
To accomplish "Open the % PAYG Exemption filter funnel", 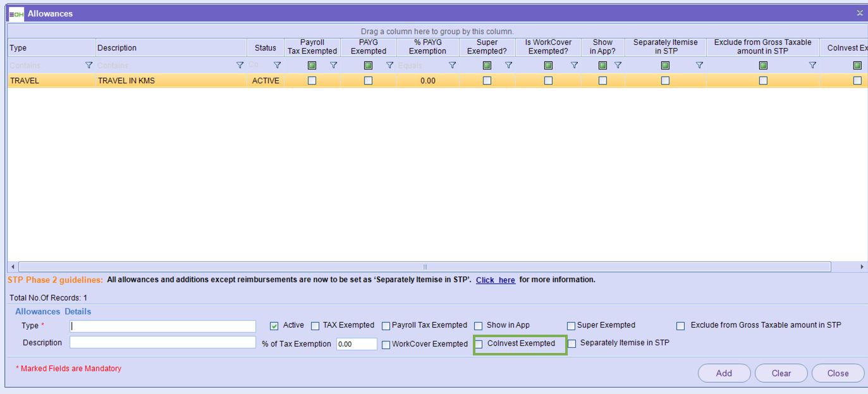I will 452,65.
